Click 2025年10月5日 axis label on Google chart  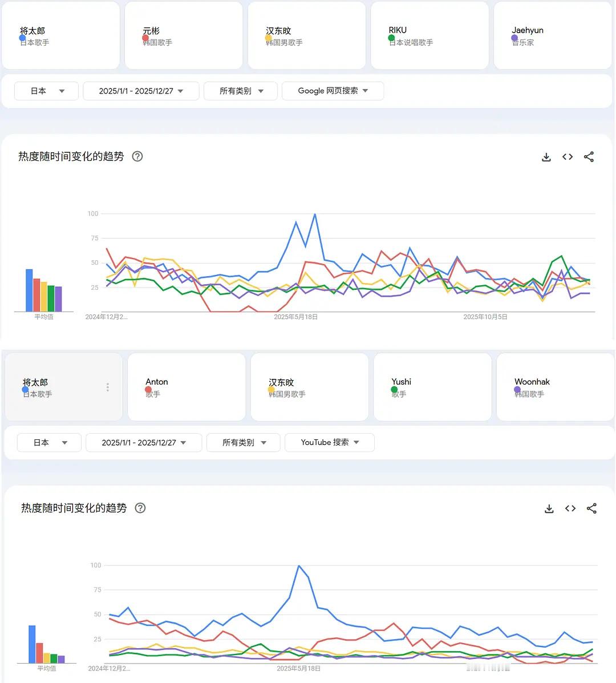point(485,317)
